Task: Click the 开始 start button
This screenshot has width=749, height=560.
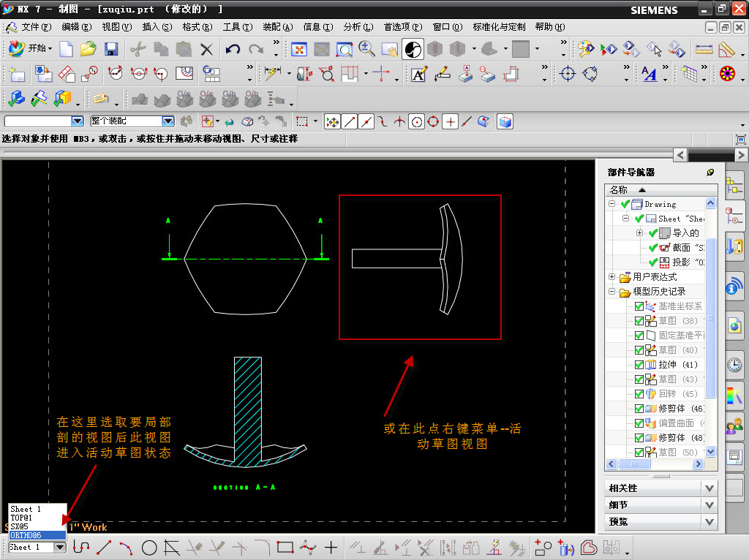Action: tap(29, 49)
